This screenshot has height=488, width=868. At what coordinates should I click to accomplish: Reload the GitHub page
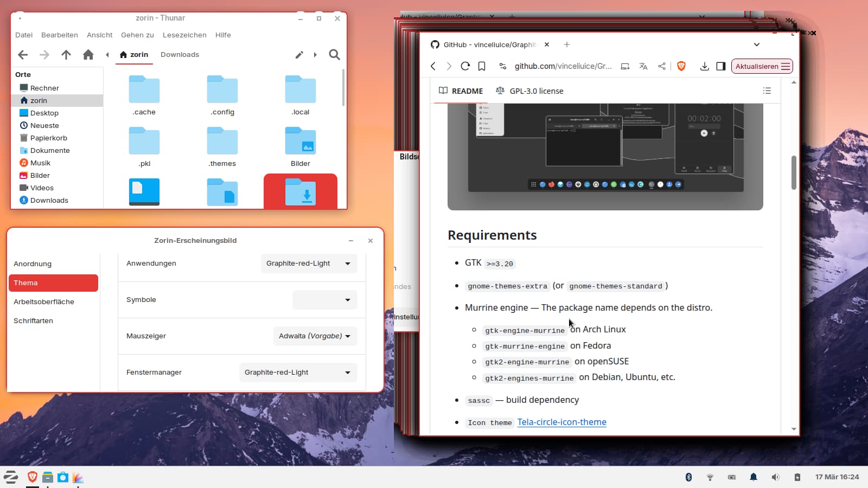[x=465, y=66]
